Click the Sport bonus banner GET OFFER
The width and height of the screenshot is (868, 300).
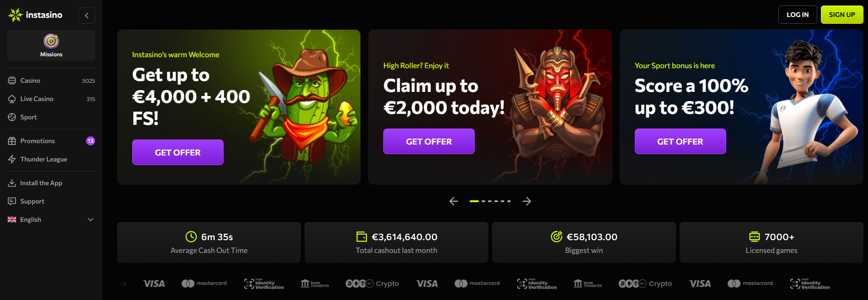pos(680,141)
